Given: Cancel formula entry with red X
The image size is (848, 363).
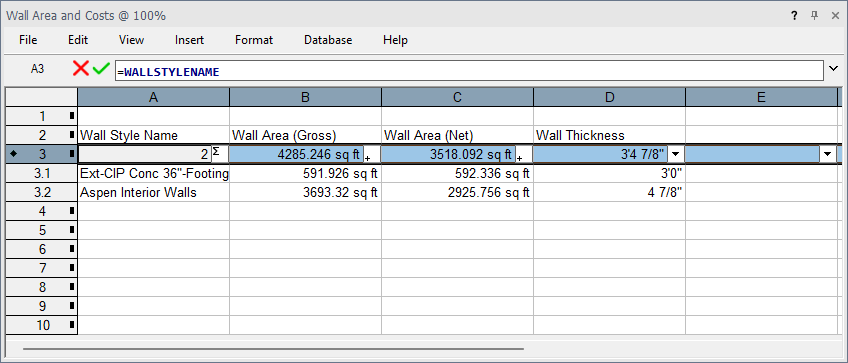Looking at the screenshot, I should (x=81, y=68).
